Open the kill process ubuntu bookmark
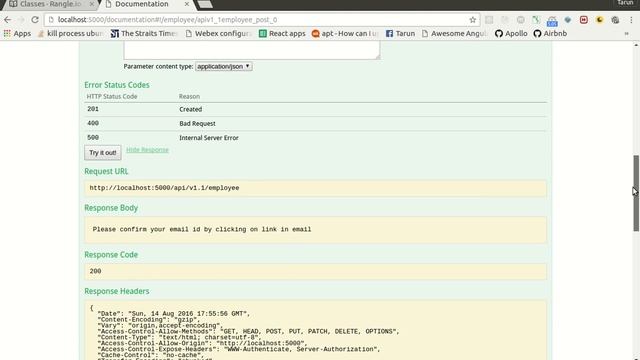This screenshot has height=360, width=640. pyautogui.click(x=70, y=33)
